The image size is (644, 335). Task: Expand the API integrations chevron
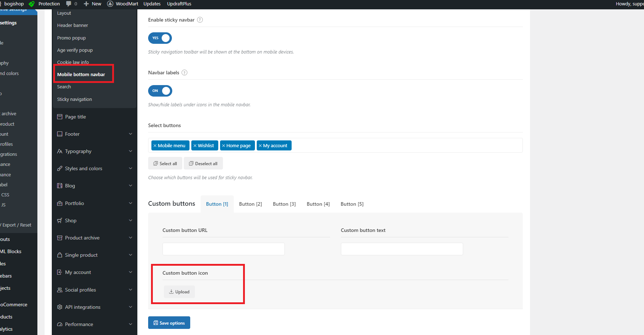pyautogui.click(x=131, y=307)
